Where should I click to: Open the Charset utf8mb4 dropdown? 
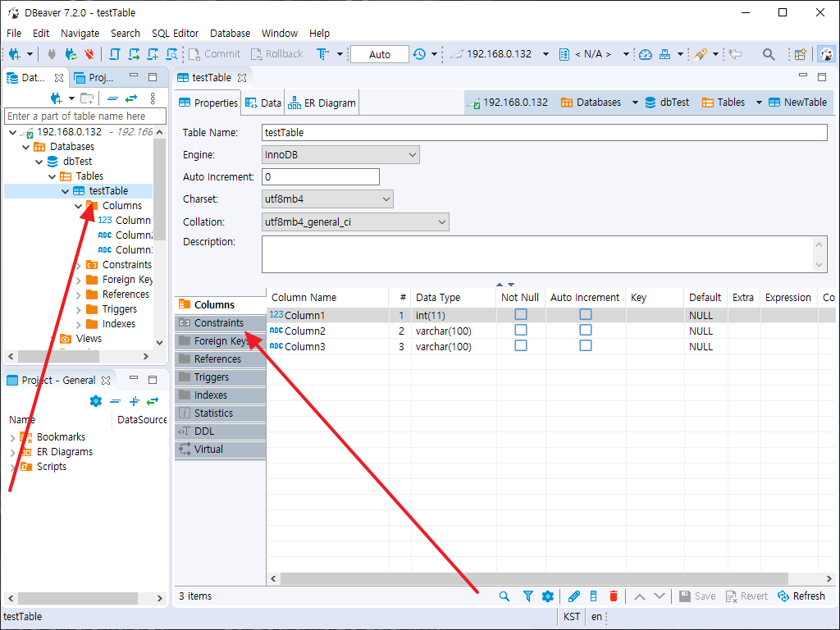tap(327, 199)
